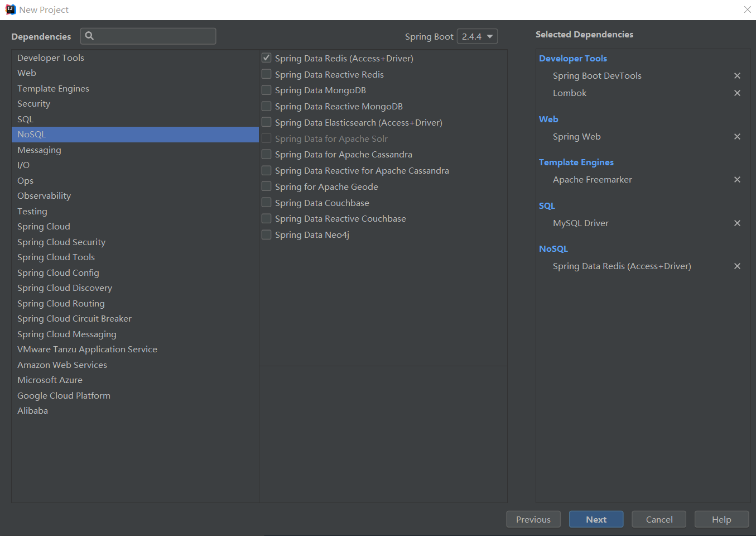This screenshot has height=536, width=756.
Task: Remove Lombok from selected dependencies
Action: [737, 93]
